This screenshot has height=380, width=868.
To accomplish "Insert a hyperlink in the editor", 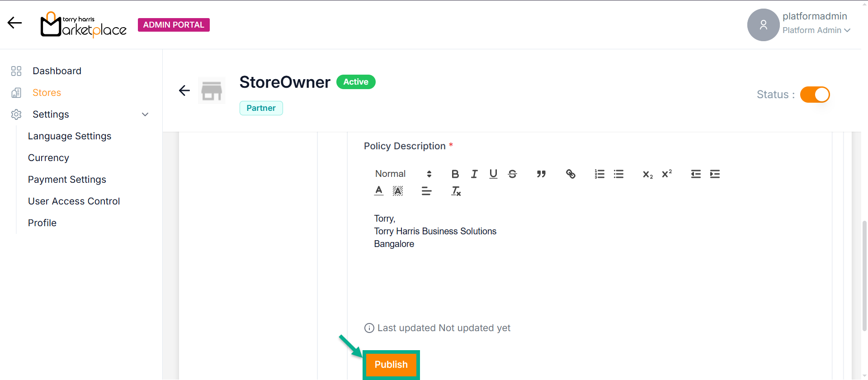I will pyautogui.click(x=571, y=174).
